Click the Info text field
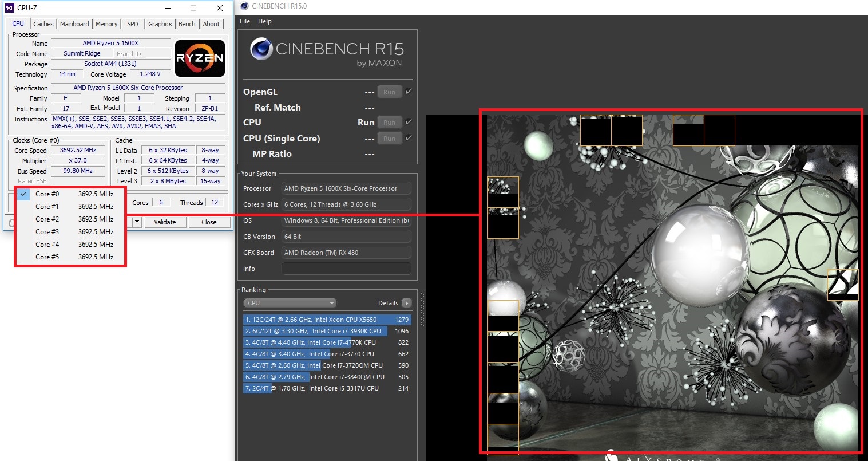The width and height of the screenshot is (868, 461). tap(346, 269)
